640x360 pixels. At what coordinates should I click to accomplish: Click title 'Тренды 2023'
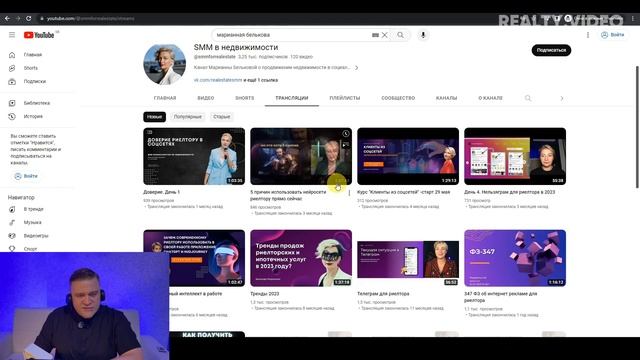click(265, 294)
